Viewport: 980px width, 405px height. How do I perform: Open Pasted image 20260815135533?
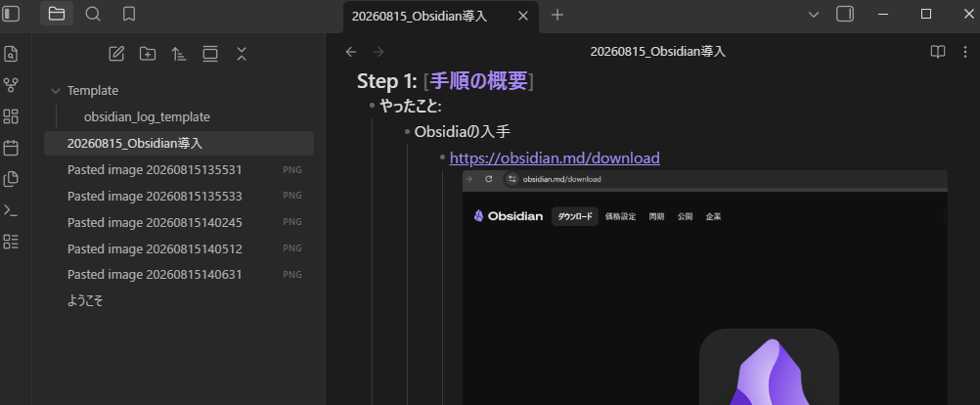coord(179,197)
